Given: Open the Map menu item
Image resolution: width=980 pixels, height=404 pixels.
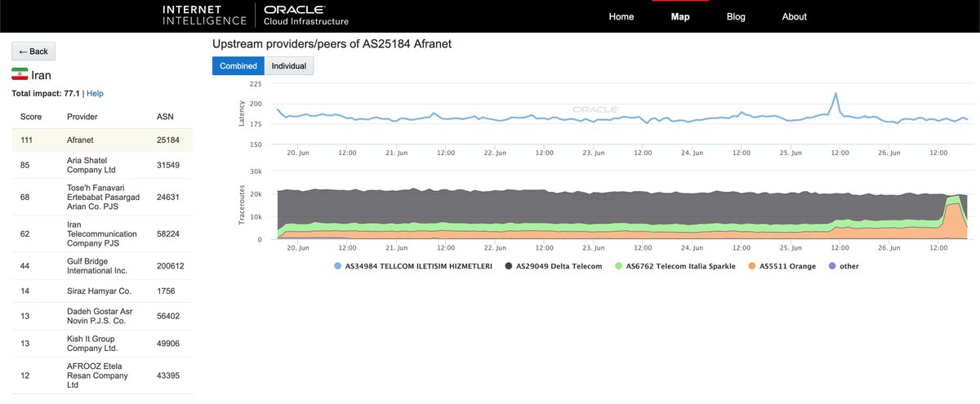Looking at the screenshot, I should coord(679,16).
